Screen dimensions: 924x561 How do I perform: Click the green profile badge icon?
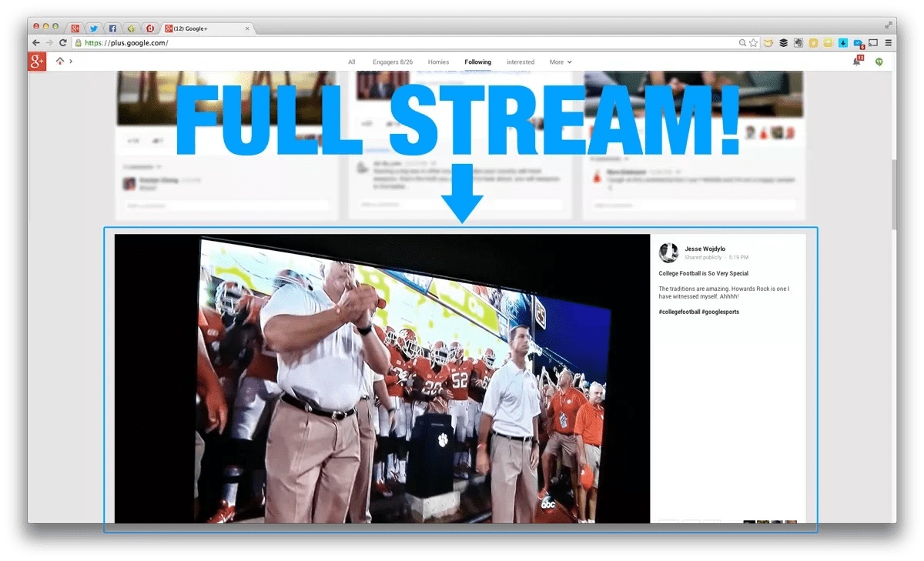point(879,62)
